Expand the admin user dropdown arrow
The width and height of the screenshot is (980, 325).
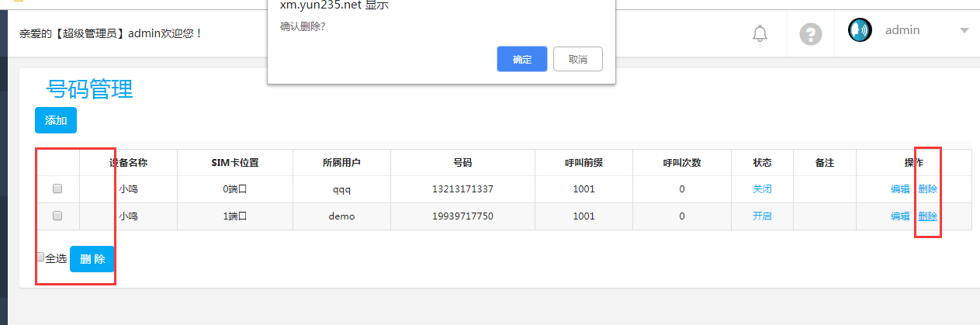pyautogui.click(x=964, y=31)
